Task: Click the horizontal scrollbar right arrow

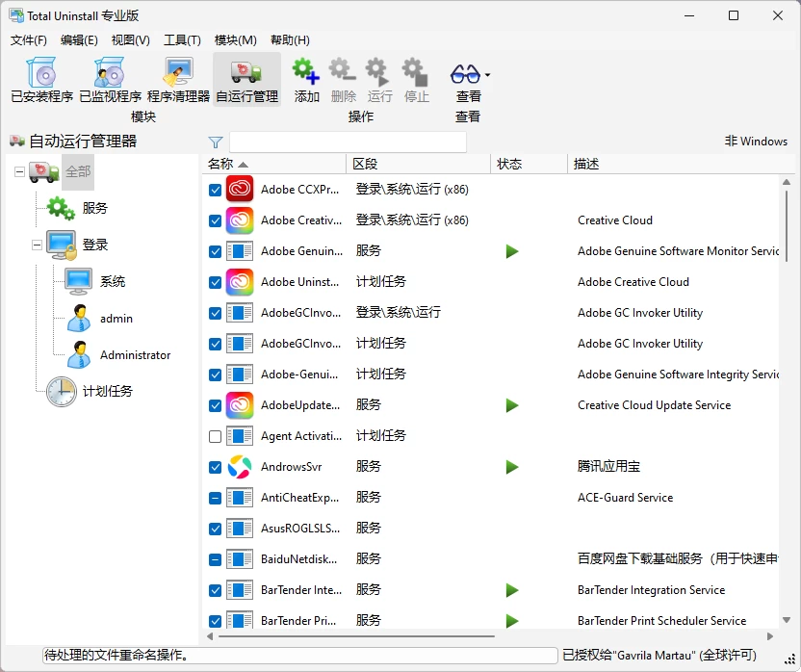Action: 770,636
